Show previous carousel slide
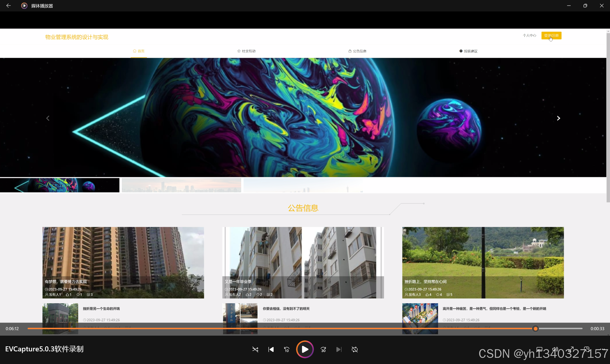Viewport: 610px width, 364px height. click(48, 118)
